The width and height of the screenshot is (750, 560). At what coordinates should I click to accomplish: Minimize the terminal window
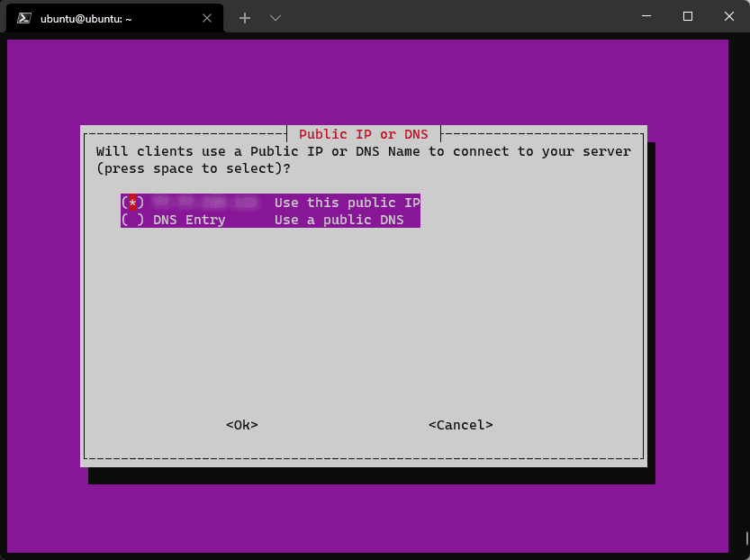point(646,16)
